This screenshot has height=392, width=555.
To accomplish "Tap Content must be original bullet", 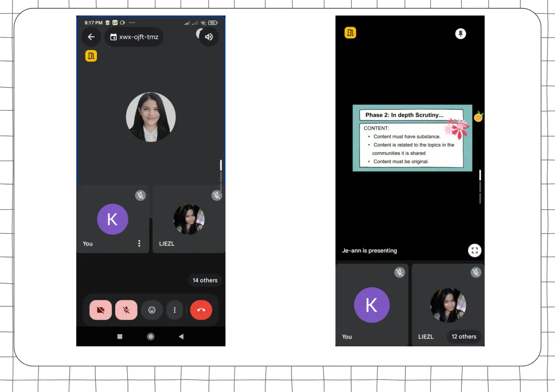I will [401, 162].
